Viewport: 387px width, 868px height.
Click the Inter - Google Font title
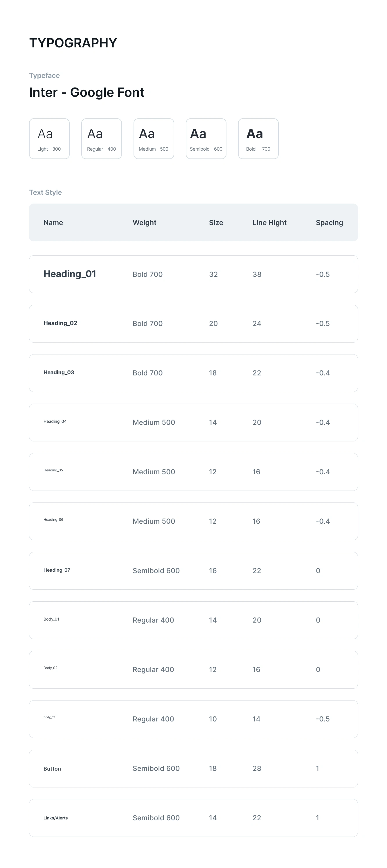pyautogui.click(x=87, y=92)
